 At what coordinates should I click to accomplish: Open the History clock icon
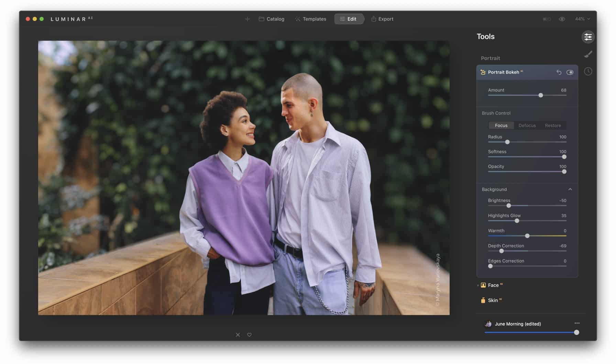point(588,71)
